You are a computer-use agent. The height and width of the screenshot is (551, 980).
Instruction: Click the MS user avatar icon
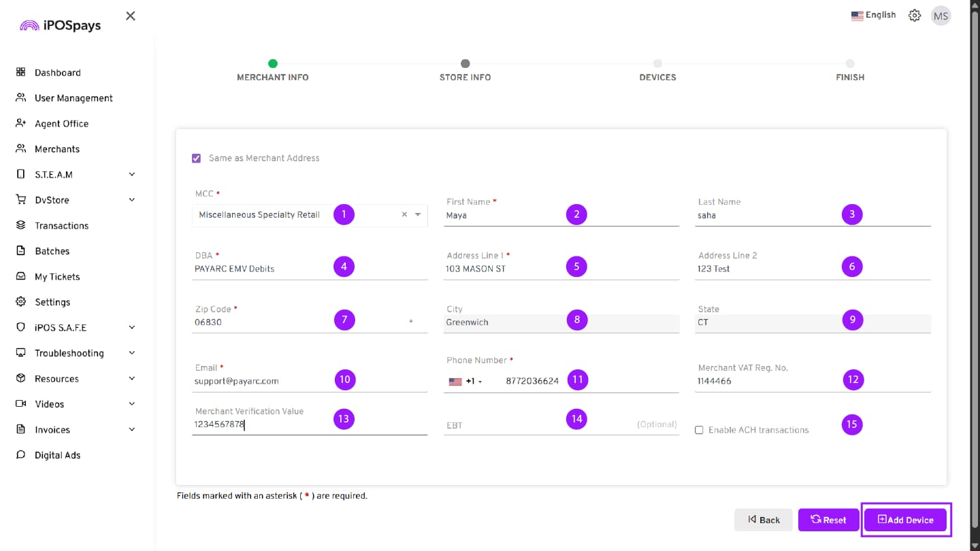coord(941,16)
